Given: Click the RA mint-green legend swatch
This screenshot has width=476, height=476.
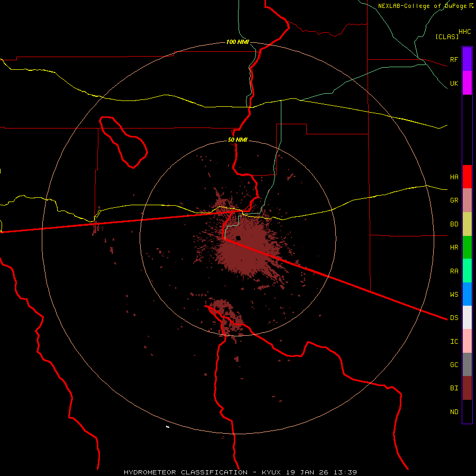Looking at the screenshot, I should [467, 271].
